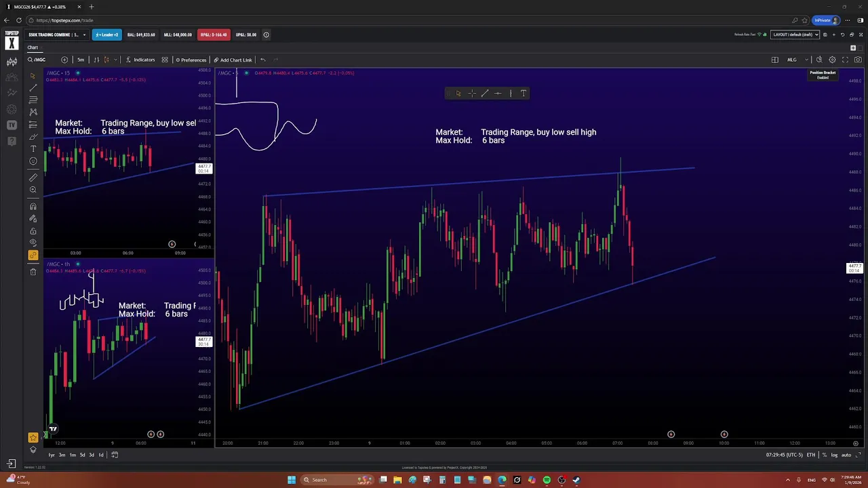868x488 pixels.
Task: Select the trend line drawing tool
Action: point(33,88)
